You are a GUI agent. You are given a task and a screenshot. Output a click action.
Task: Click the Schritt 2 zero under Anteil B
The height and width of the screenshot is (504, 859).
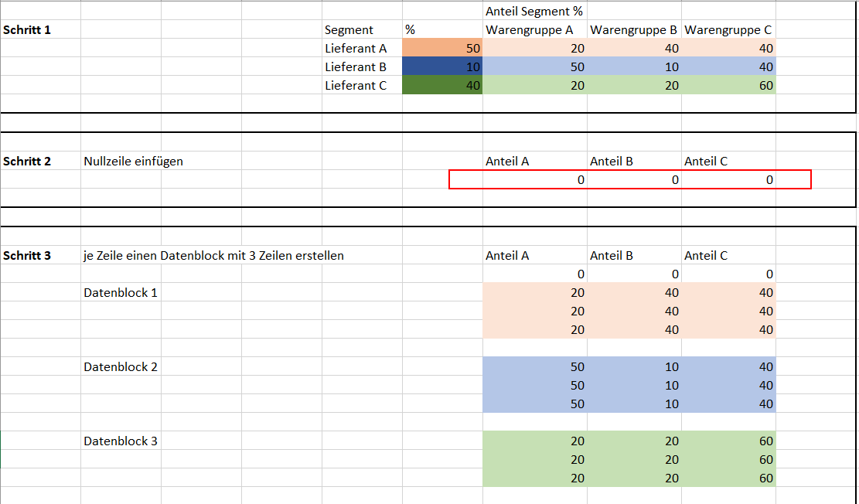tap(634, 179)
